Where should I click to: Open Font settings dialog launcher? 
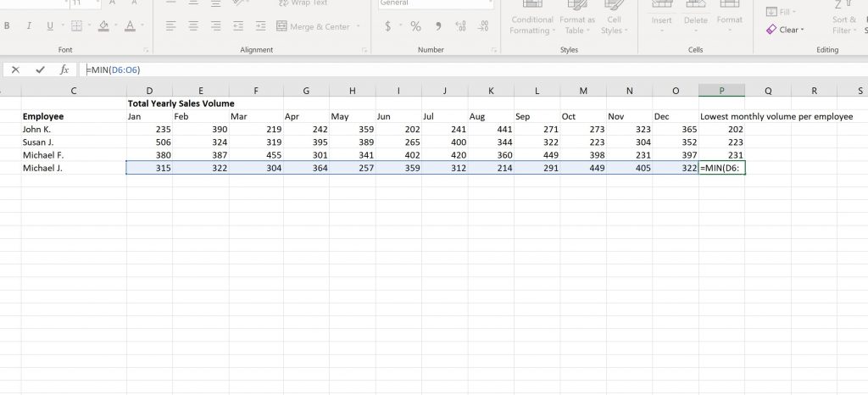click(x=147, y=50)
